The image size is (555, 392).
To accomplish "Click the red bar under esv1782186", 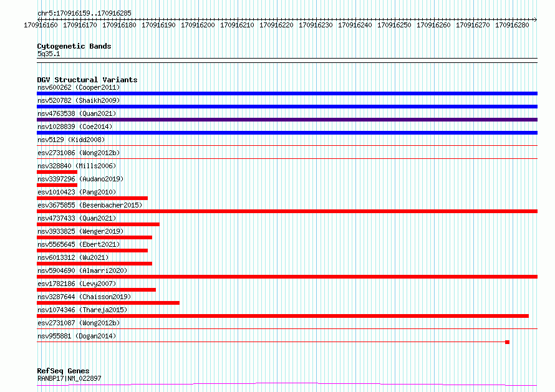I will (x=96, y=290).
